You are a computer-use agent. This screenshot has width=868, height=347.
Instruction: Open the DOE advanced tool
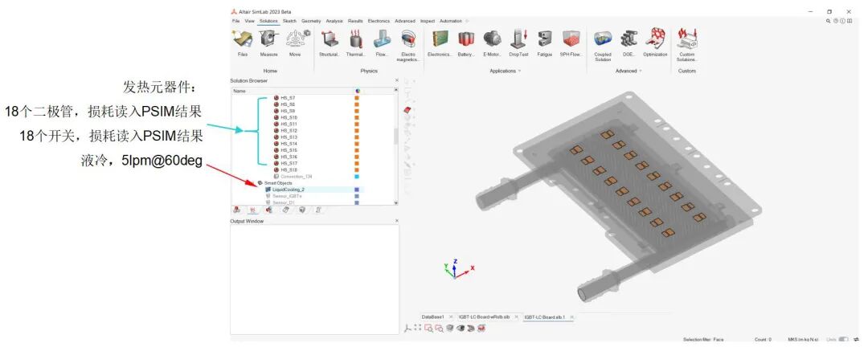click(628, 43)
